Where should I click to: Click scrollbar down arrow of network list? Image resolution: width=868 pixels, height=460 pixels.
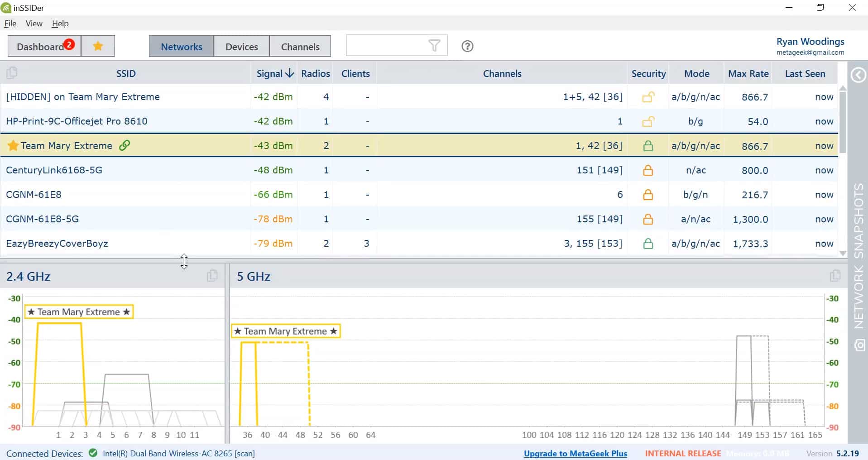843,254
